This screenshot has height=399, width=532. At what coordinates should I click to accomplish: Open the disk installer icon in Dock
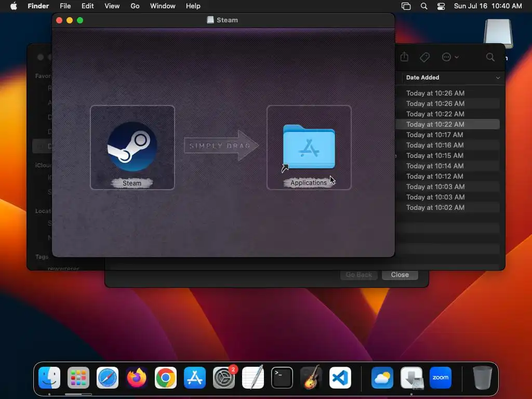tap(411, 378)
